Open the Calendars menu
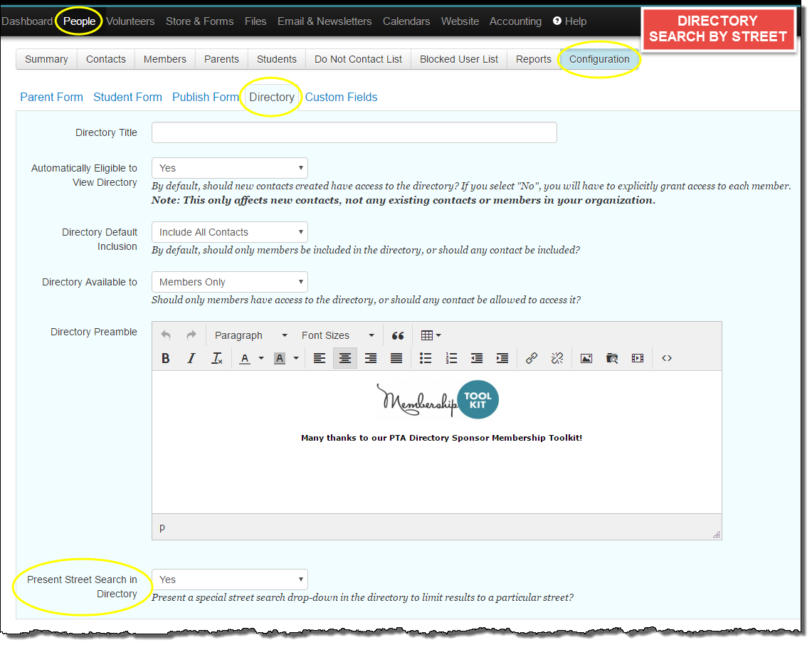 (406, 21)
